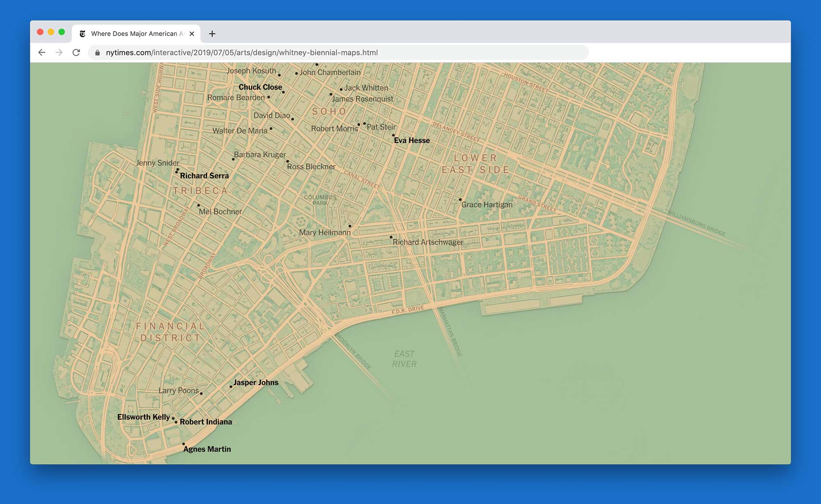
Task: Click the Robert Indiana label
Action: (206, 422)
